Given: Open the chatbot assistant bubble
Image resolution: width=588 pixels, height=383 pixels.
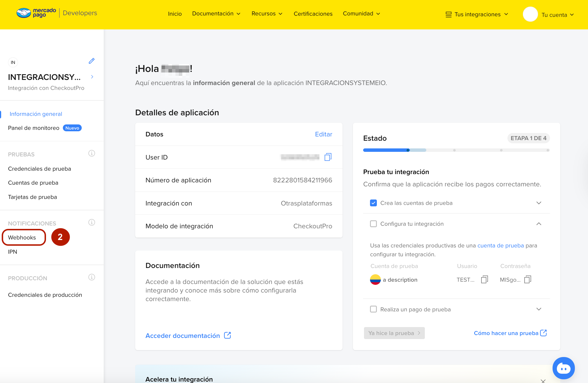Looking at the screenshot, I should pyautogui.click(x=563, y=368).
